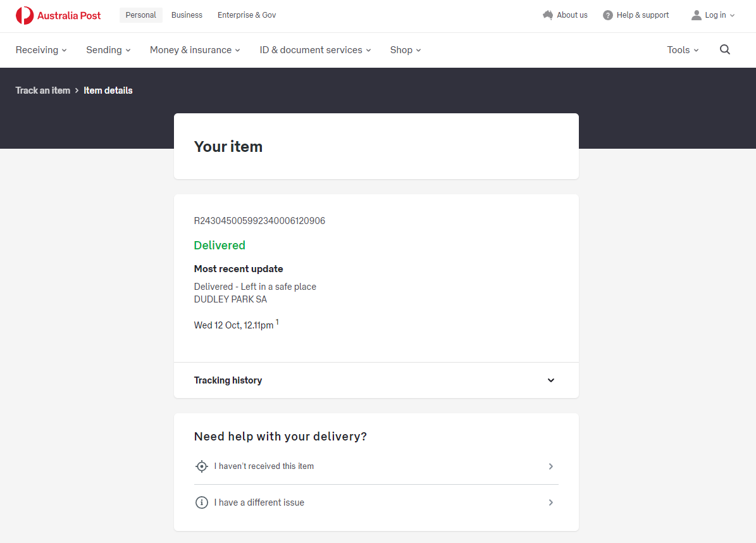The height and width of the screenshot is (543, 756).
Task: Click arrow next to I have a different issue
Action: (x=550, y=502)
